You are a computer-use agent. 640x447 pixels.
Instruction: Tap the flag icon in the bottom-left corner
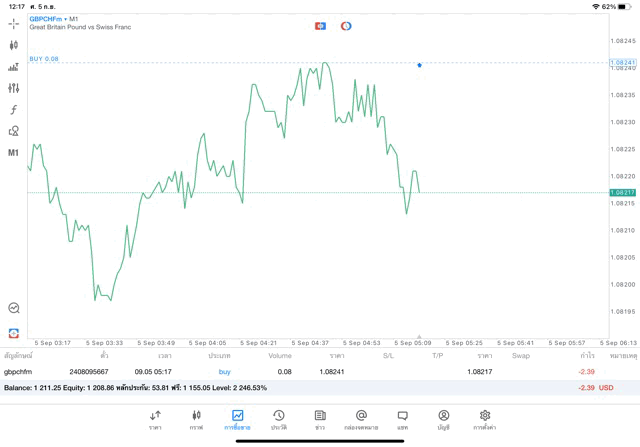(x=14, y=333)
